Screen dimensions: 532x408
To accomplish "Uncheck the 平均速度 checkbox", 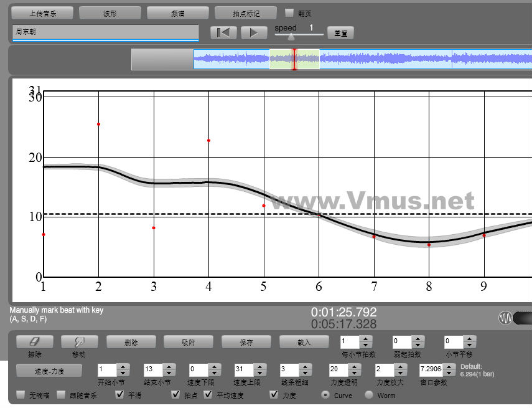I will (x=208, y=395).
